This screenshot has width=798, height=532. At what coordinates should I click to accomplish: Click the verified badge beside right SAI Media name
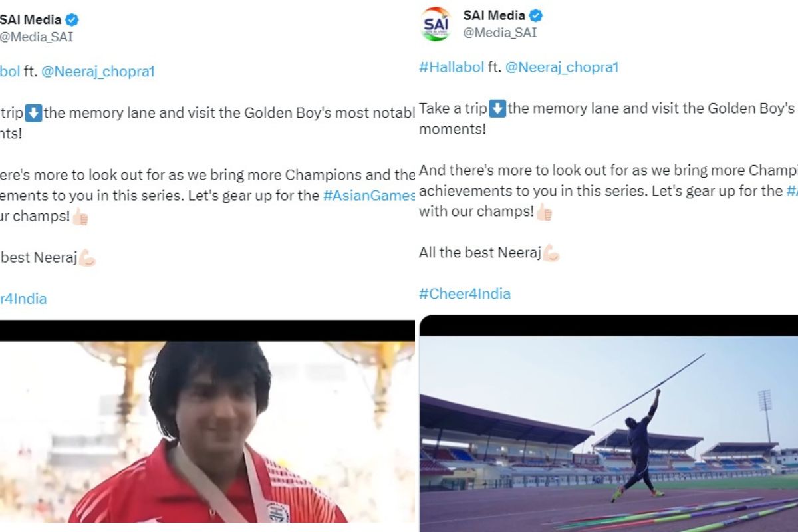[536, 15]
